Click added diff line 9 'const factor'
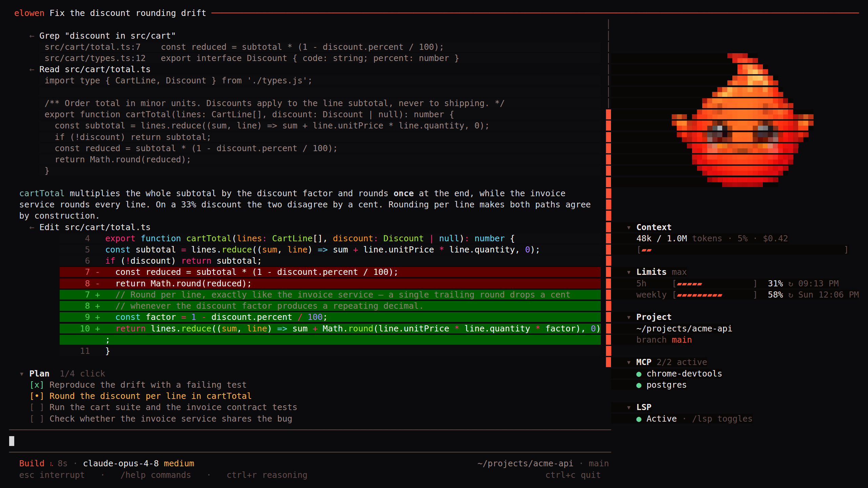 pyautogui.click(x=330, y=317)
